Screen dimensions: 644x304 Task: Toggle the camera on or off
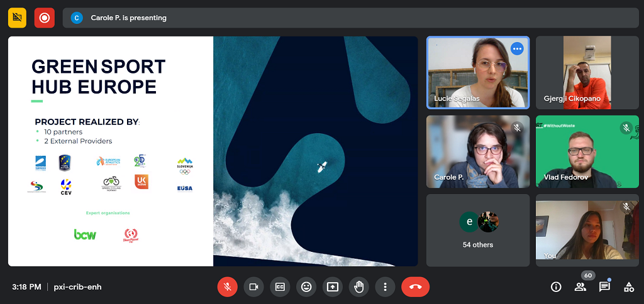pyautogui.click(x=253, y=287)
